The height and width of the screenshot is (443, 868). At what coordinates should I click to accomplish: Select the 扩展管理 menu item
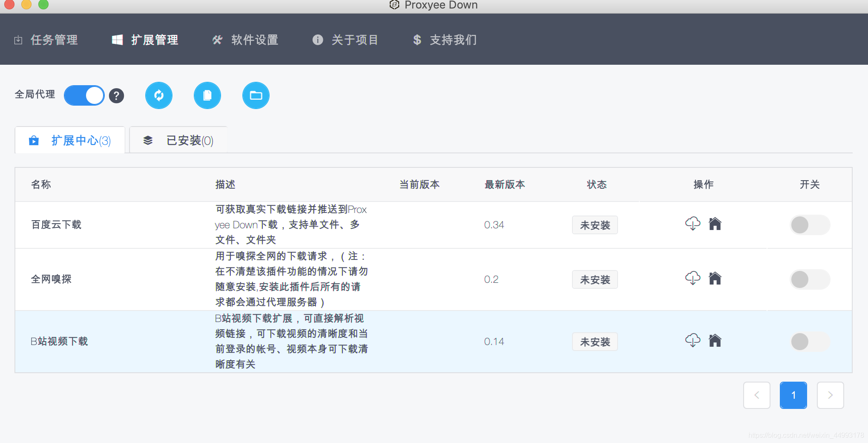click(x=145, y=40)
